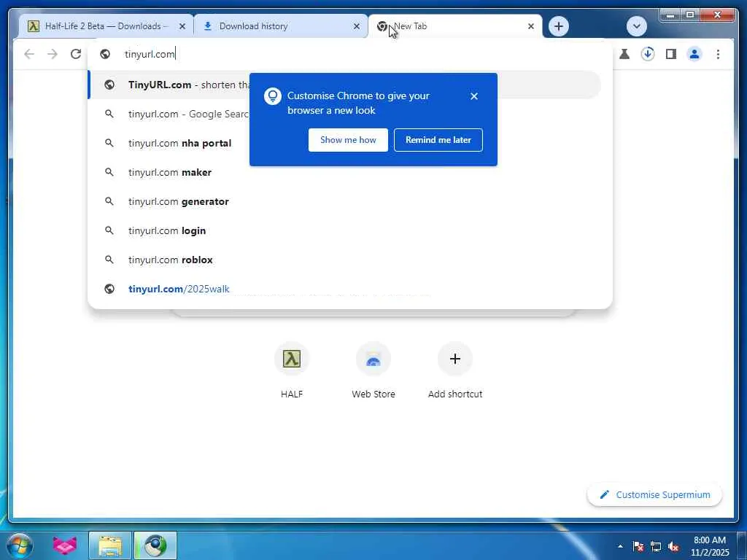Viewport: 747px width, 560px height.
Task: Click the Add shortcut plus tile
Action: [455, 370]
